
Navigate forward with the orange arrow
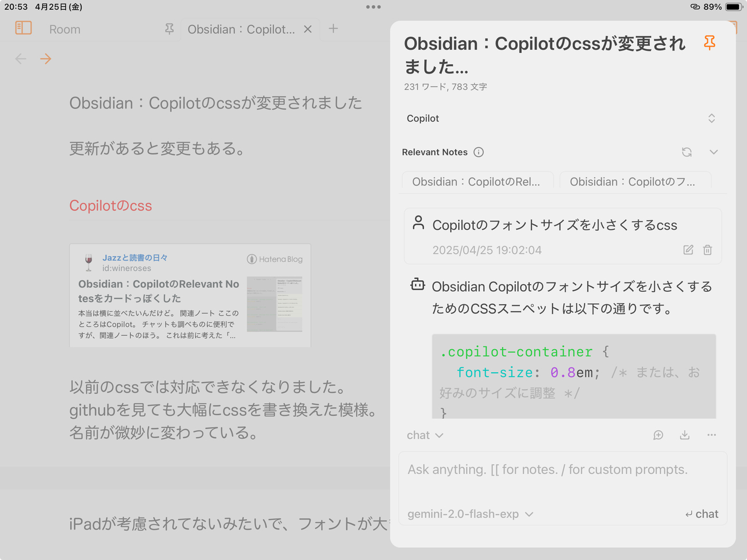click(x=45, y=59)
